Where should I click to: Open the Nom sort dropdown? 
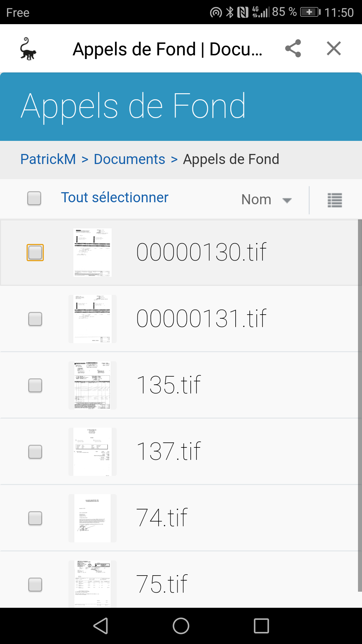coord(267,200)
